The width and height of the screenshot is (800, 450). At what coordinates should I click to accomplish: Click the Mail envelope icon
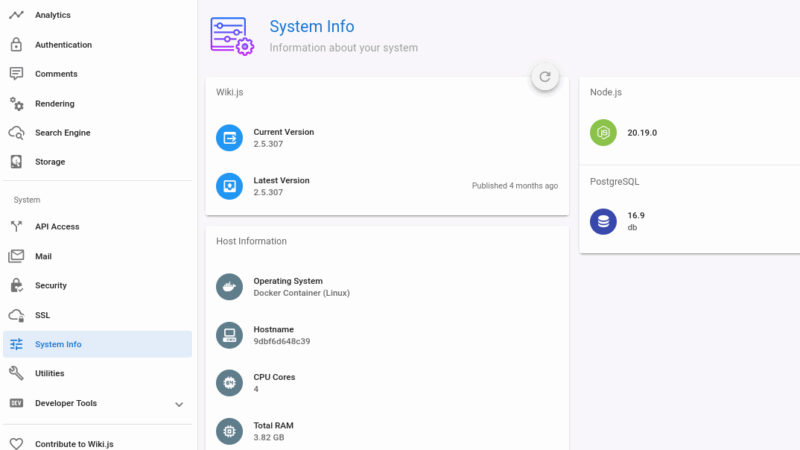(16, 256)
